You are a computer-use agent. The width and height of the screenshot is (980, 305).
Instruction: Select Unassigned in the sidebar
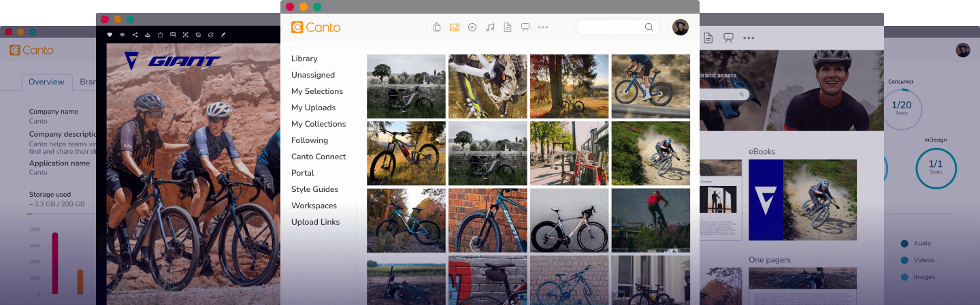pyautogui.click(x=313, y=75)
